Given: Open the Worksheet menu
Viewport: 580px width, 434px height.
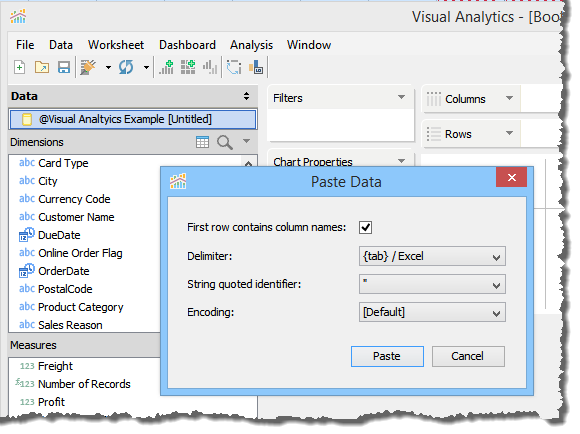Looking at the screenshot, I should [116, 45].
